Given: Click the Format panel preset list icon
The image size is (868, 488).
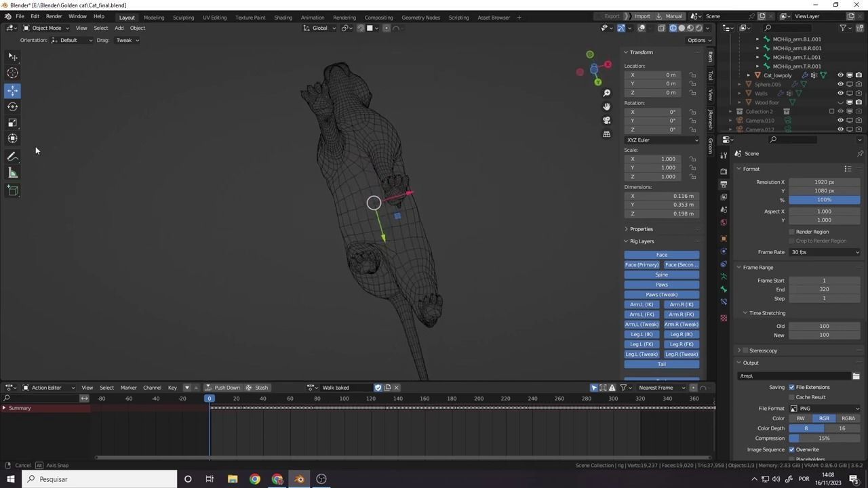Looking at the screenshot, I should (848, 169).
